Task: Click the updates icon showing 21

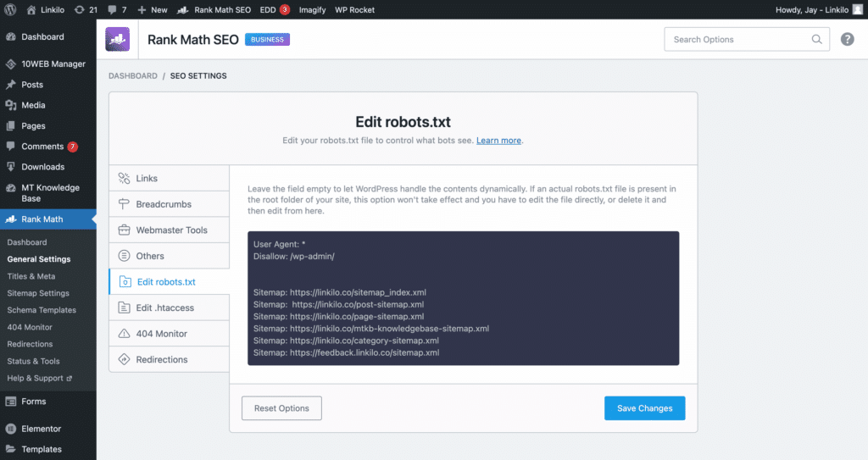Action: [80, 9]
